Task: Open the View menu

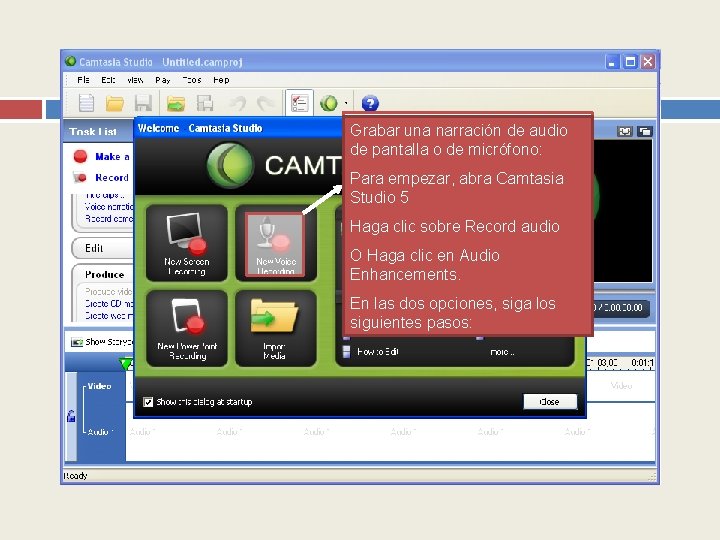Action: 135,80
